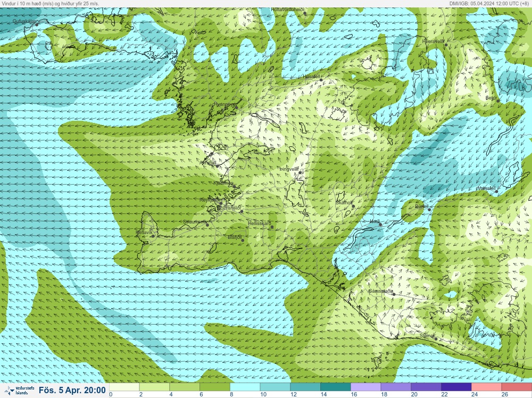Viewport: 532px width, 398px height.
Task: Click the 12–14 m/s teal legend swatch
Action: tap(305, 387)
